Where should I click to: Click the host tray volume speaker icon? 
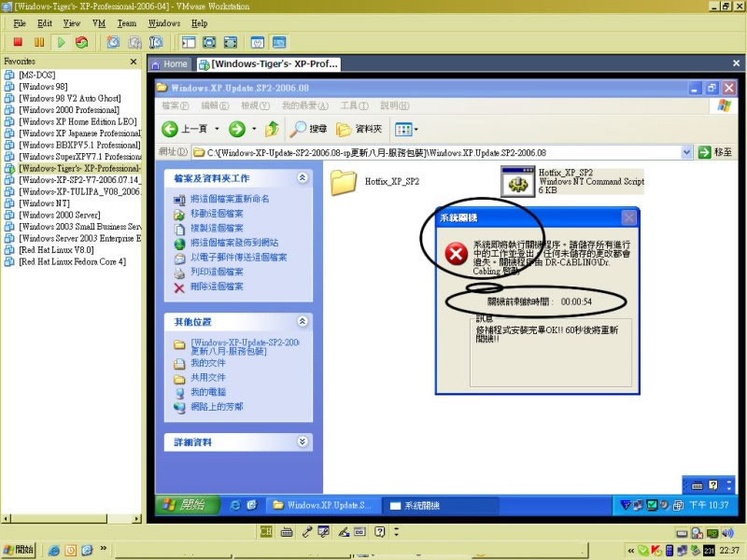tap(727, 533)
